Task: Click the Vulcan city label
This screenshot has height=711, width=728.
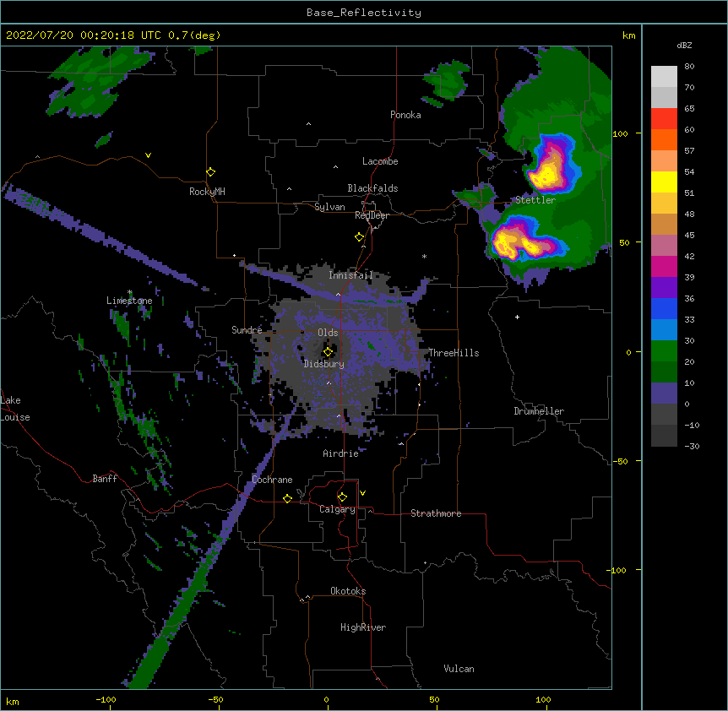Action: 459,669
